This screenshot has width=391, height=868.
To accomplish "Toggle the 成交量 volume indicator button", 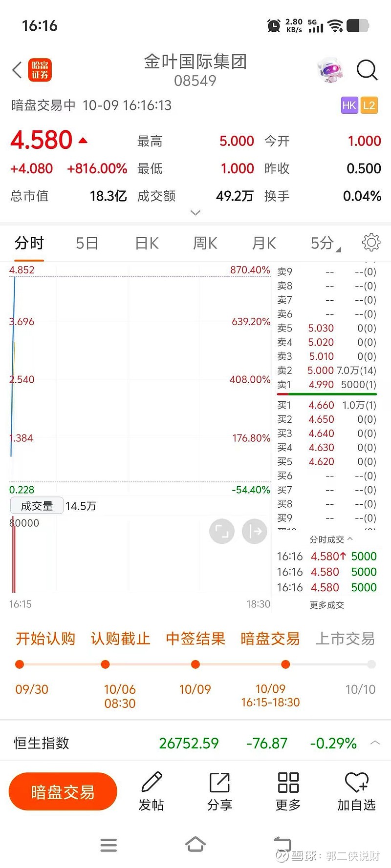I will [37, 506].
